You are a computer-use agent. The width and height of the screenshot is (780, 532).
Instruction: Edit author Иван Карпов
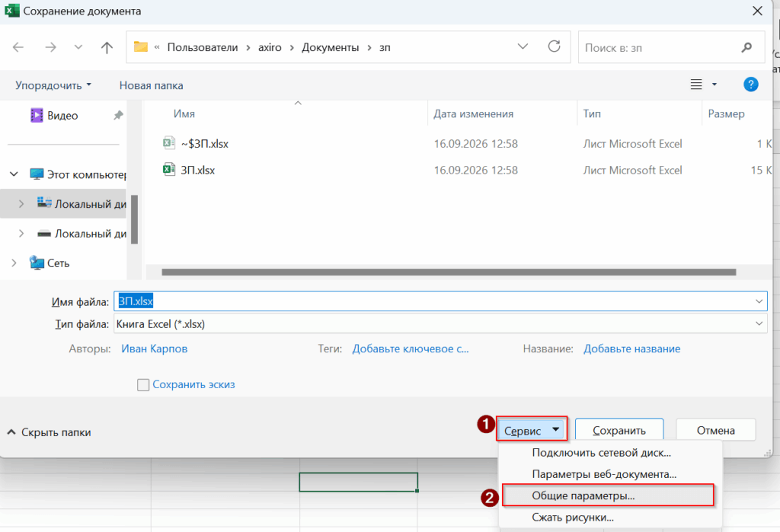154,349
